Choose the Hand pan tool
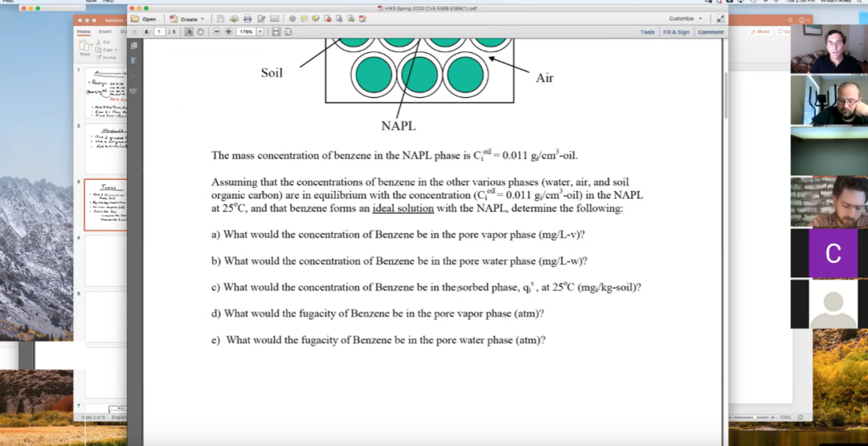 click(200, 31)
